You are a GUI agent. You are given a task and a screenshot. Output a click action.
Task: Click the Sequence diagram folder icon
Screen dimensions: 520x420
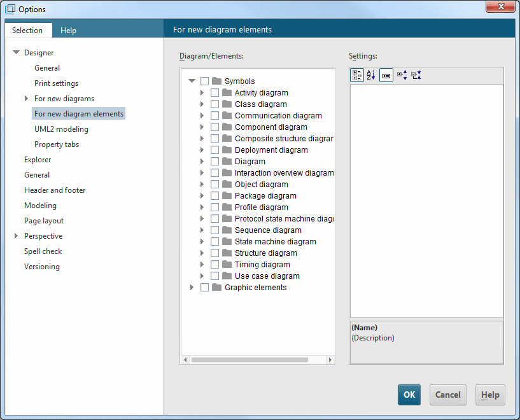coord(227,230)
